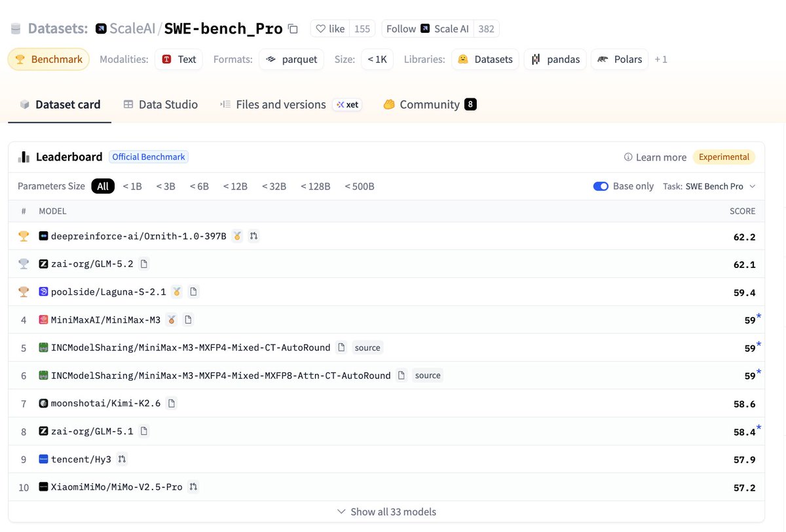The image size is (786, 532).
Task: Filter models under 6B parameters
Action: 199,186
